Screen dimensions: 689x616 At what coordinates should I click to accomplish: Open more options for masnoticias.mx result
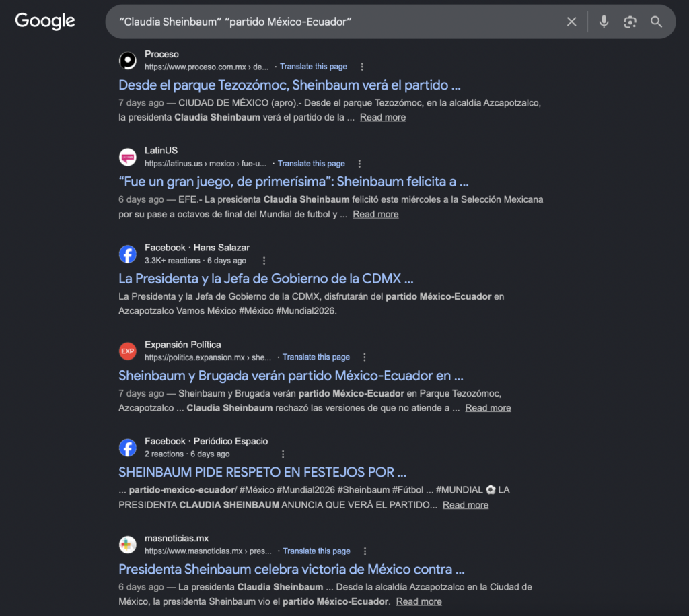click(365, 551)
